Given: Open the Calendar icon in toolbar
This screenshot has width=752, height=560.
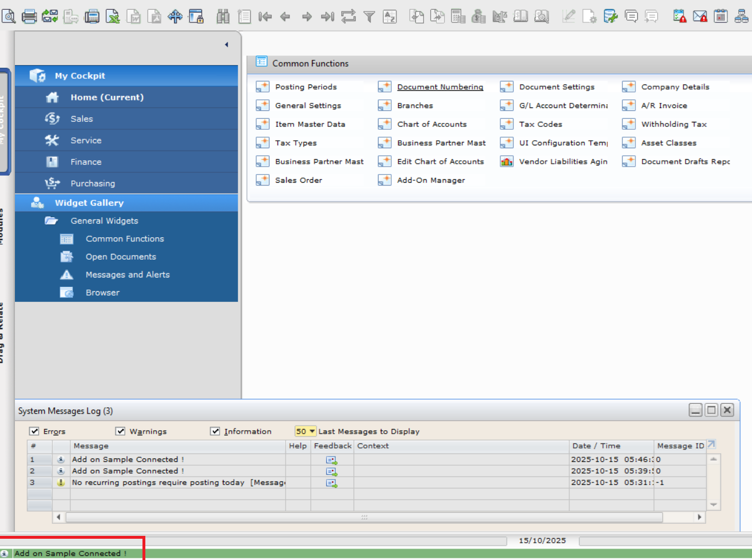Looking at the screenshot, I should pos(720,17).
